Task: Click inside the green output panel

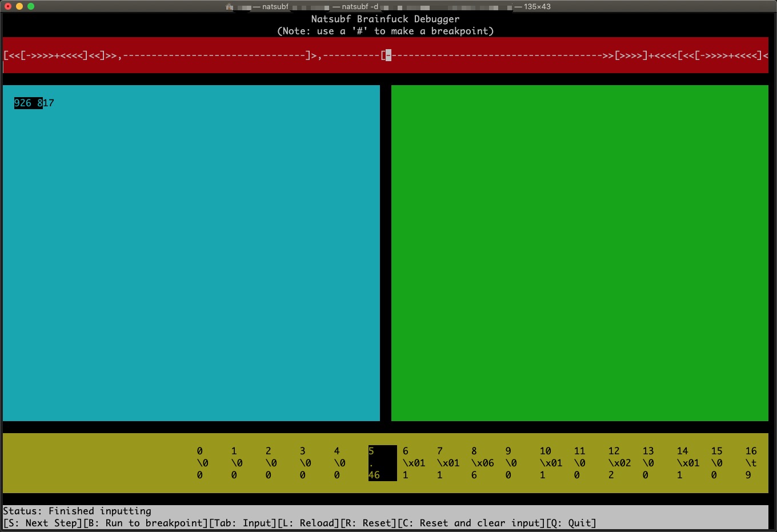Action: (579, 253)
